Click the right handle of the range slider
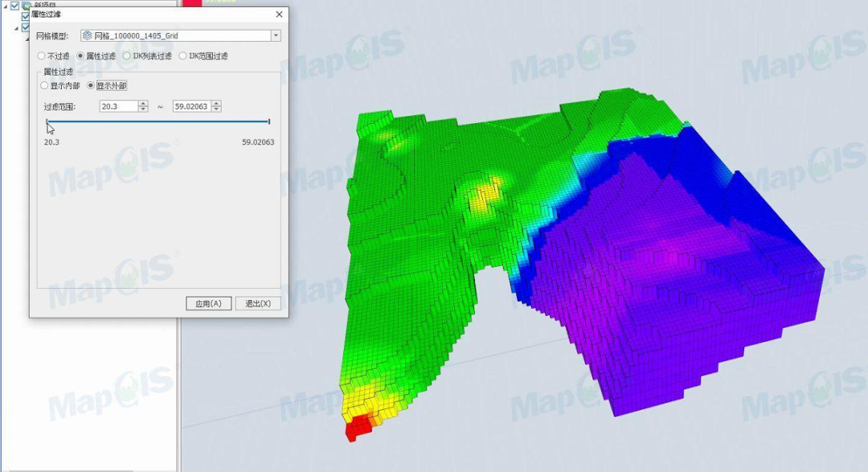This screenshot has width=868, height=472. pos(269,121)
